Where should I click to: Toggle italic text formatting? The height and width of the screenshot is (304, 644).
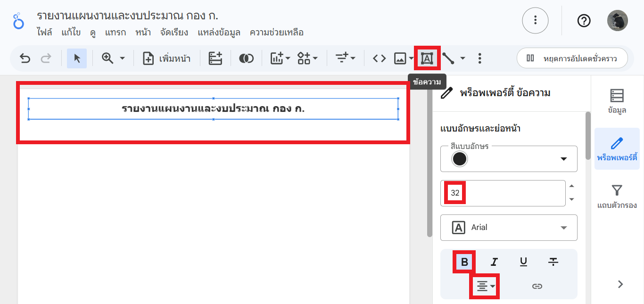(494, 262)
